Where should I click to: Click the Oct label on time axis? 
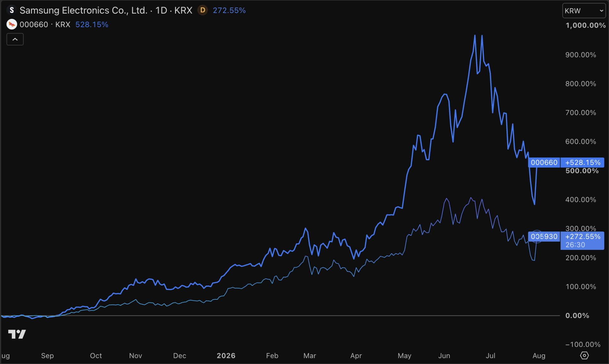pos(96,356)
